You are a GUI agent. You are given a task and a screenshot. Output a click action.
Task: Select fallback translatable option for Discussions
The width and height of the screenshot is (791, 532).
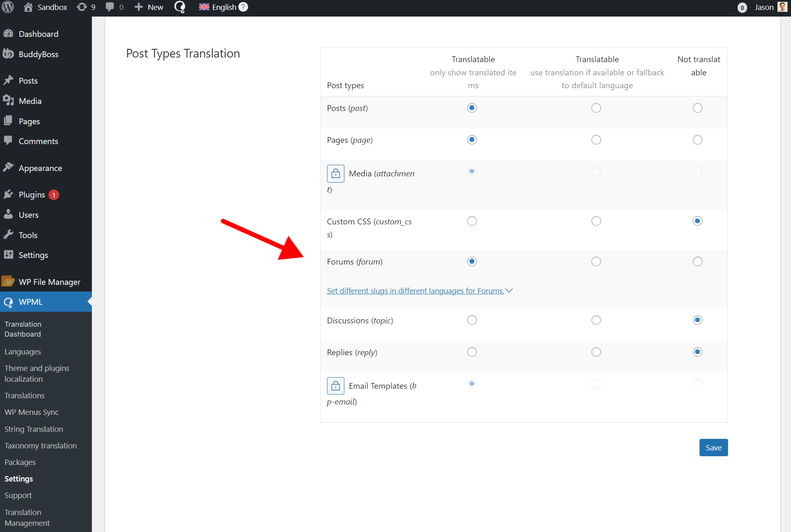pyautogui.click(x=596, y=320)
